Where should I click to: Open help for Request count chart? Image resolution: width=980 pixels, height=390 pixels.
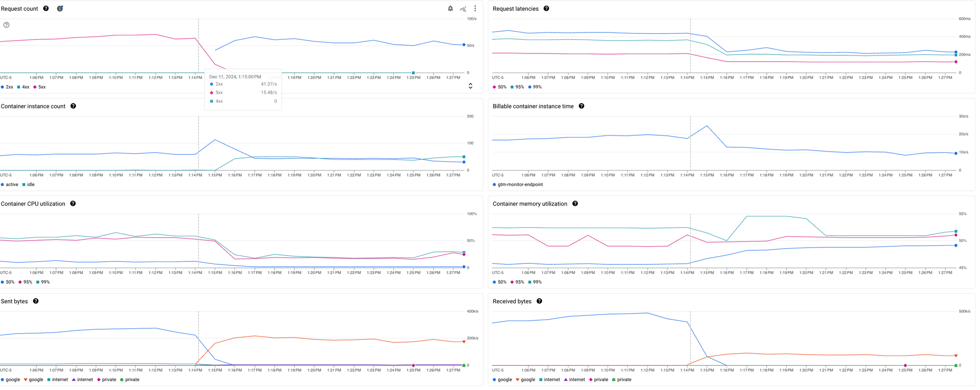pyautogui.click(x=46, y=9)
